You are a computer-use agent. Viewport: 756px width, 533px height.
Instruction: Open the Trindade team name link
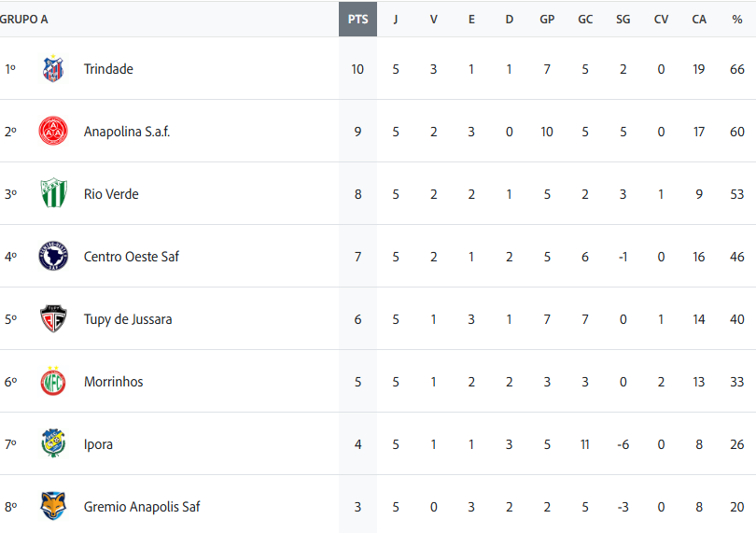point(108,69)
